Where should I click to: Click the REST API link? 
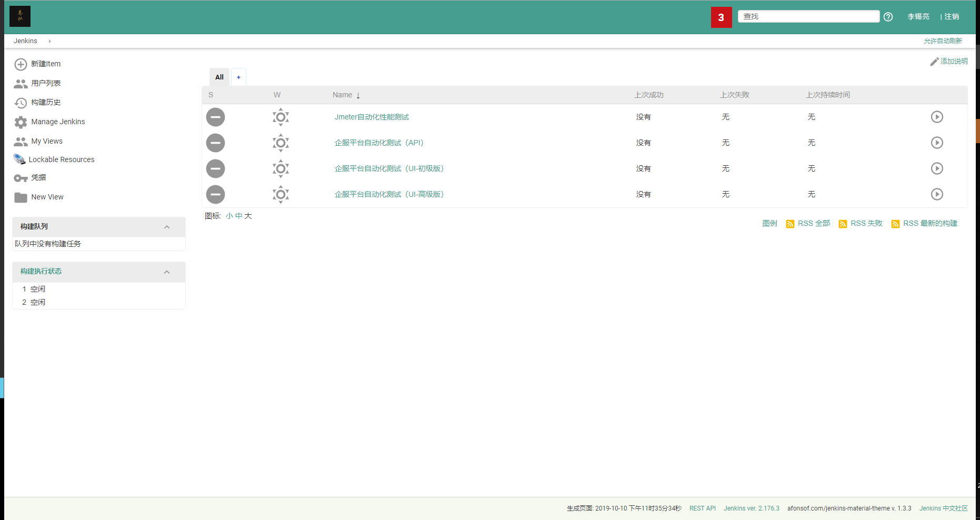(x=703, y=508)
